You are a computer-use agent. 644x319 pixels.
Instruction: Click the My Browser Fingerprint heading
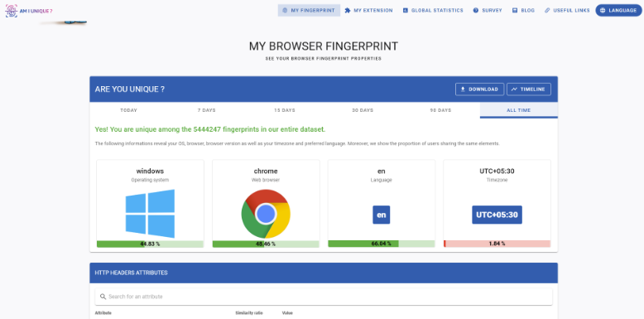pos(323,46)
